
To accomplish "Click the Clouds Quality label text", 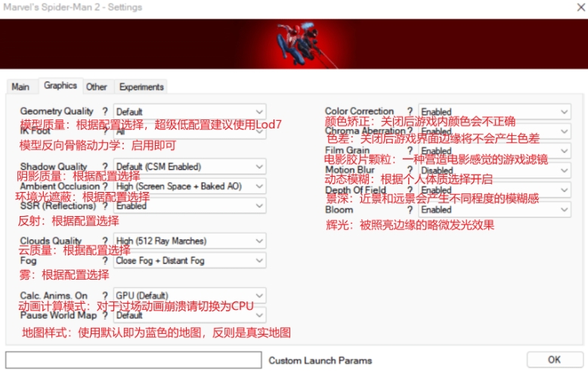I will [51, 240].
